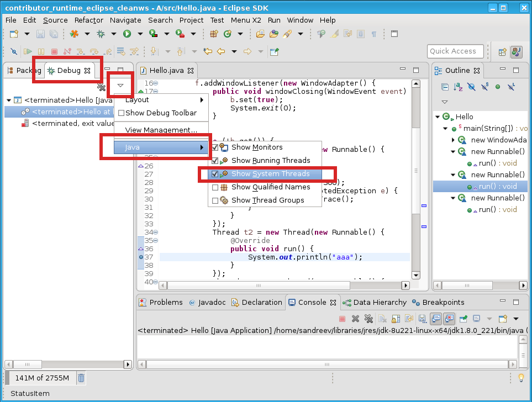Image resolution: width=532 pixels, height=402 pixels.
Task: Collapse the Hello class node in Outline
Action: pyautogui.click(x=438, y=117)
